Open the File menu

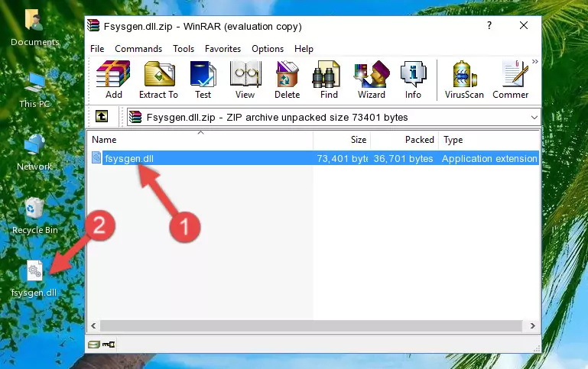point(97,49)
